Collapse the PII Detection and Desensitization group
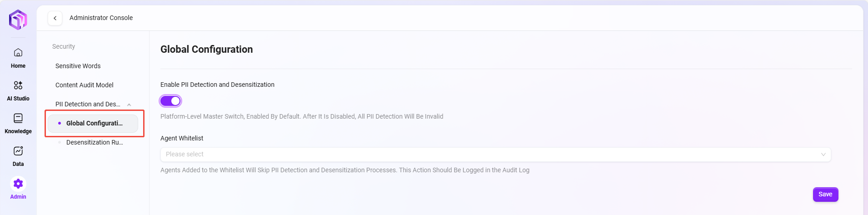 (x=129, y=105)
